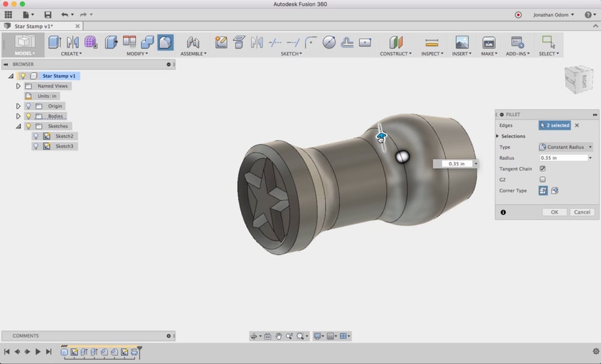601x364 pixels.
Task: Click the 3D Print icon in Make
Action: (x=489, y=42)
